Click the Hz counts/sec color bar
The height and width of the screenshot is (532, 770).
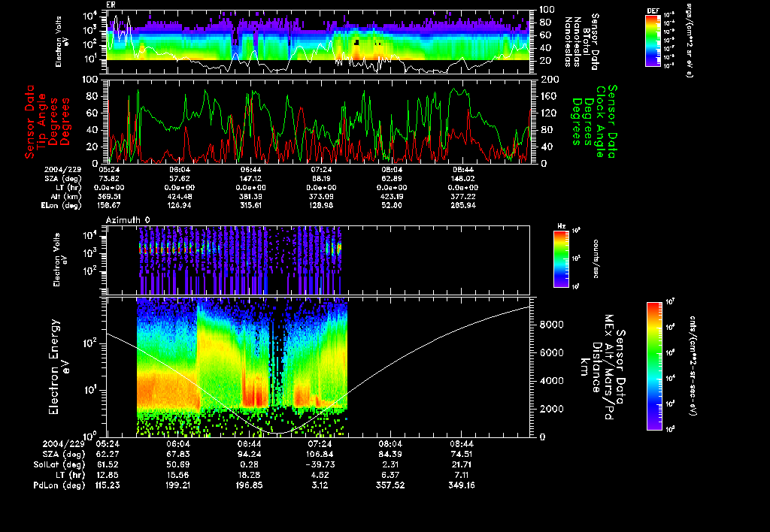pos(561,258)
